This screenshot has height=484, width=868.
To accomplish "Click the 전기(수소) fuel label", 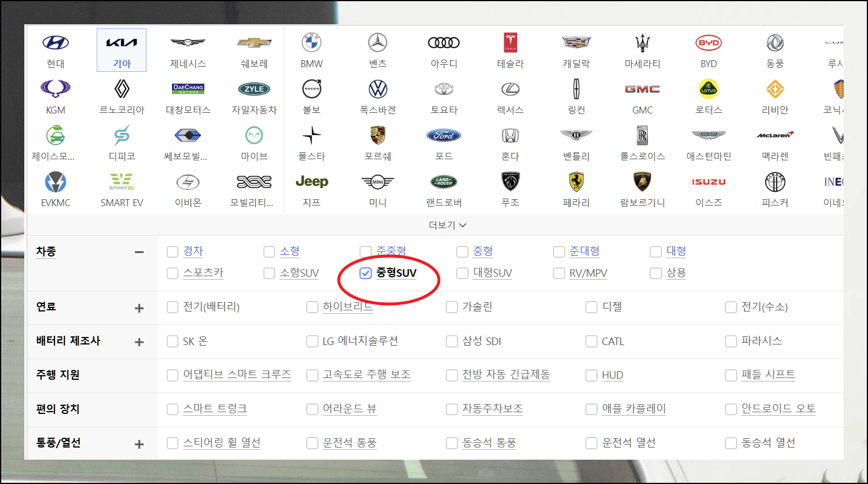I will pyautogui.click(x=764, y=307).
